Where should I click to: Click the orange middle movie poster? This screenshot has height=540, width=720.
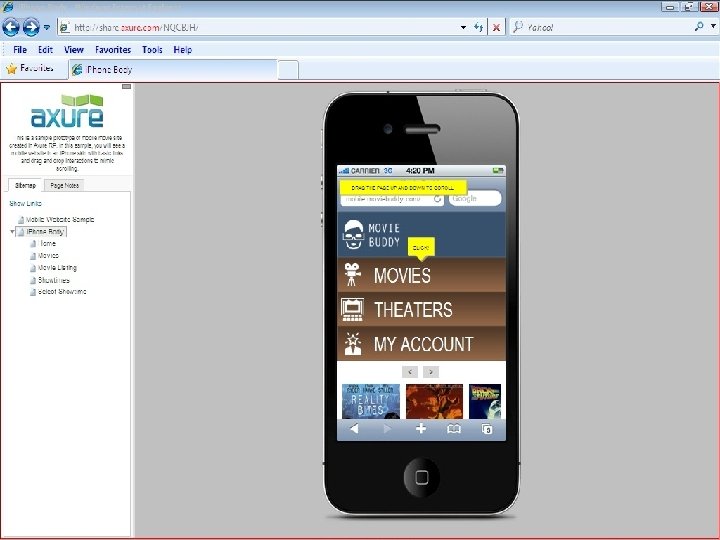click(x=434, y=401)
